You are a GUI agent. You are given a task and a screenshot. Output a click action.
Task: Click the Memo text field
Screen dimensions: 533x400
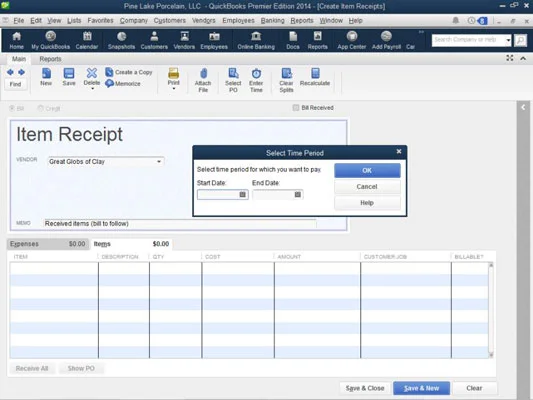pos(180,224)
